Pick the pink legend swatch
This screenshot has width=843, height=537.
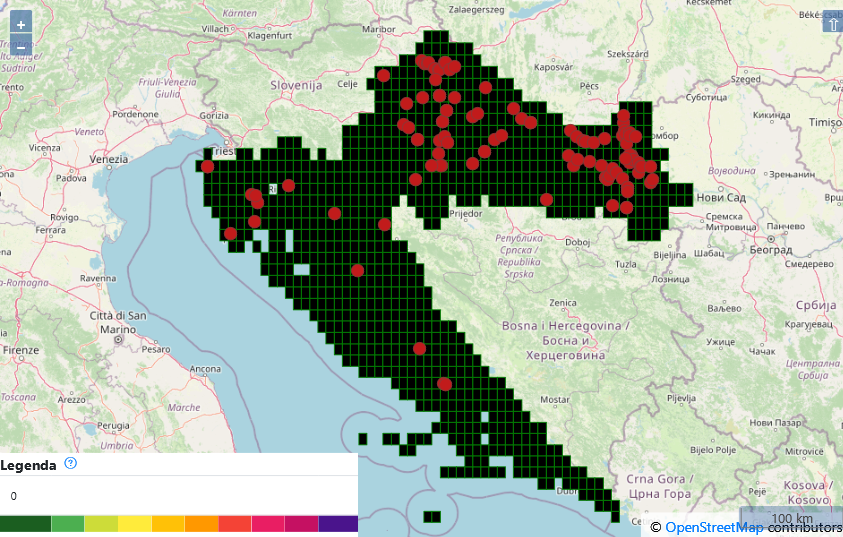268,523
